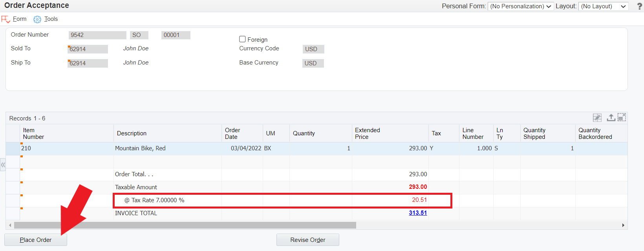Viewport: 644px width, 251px height.
Task: Open the Personal Form dropdown
Action: [521, 6]
